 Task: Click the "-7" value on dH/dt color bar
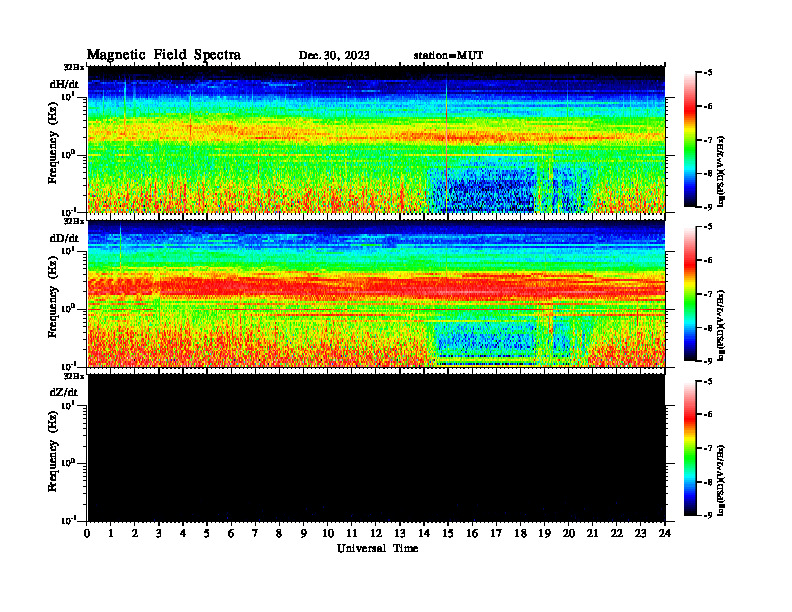pyautogui.click(x=708, y=140)
